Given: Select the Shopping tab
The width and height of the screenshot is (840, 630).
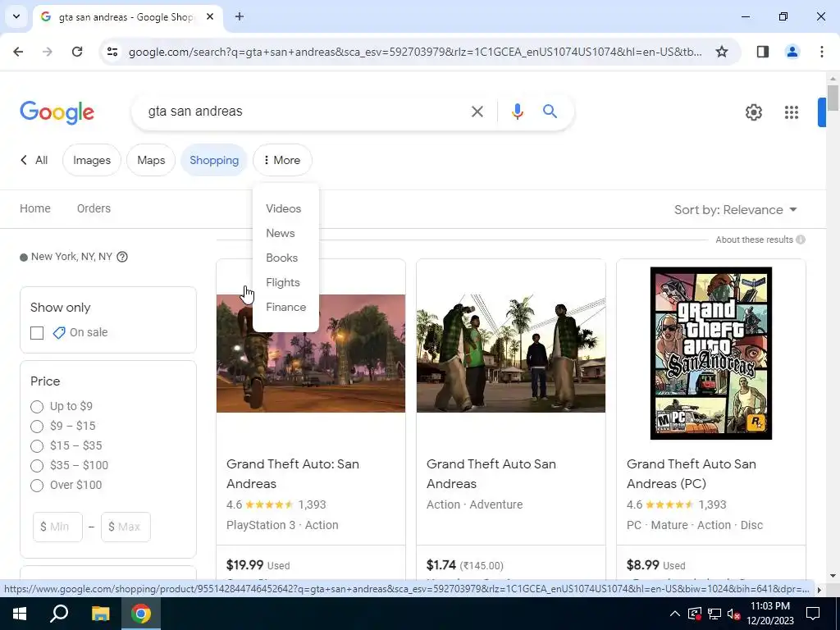Looking at the screenshot, I should click(214, 160).
